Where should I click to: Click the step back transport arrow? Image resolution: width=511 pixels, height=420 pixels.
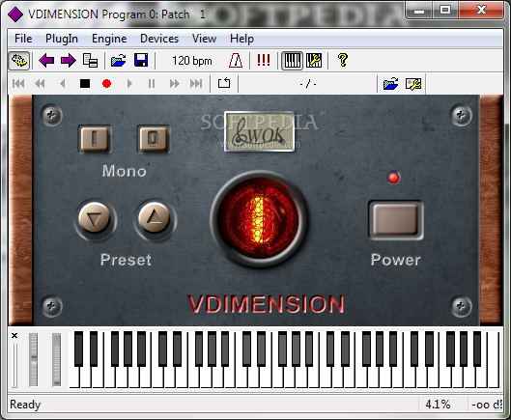point(63,84)
